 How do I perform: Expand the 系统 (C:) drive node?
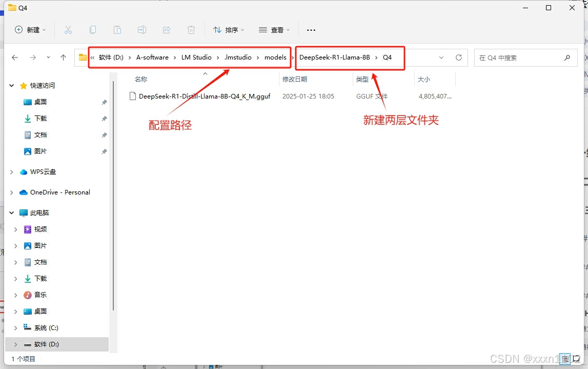click(x=16, y=328)
